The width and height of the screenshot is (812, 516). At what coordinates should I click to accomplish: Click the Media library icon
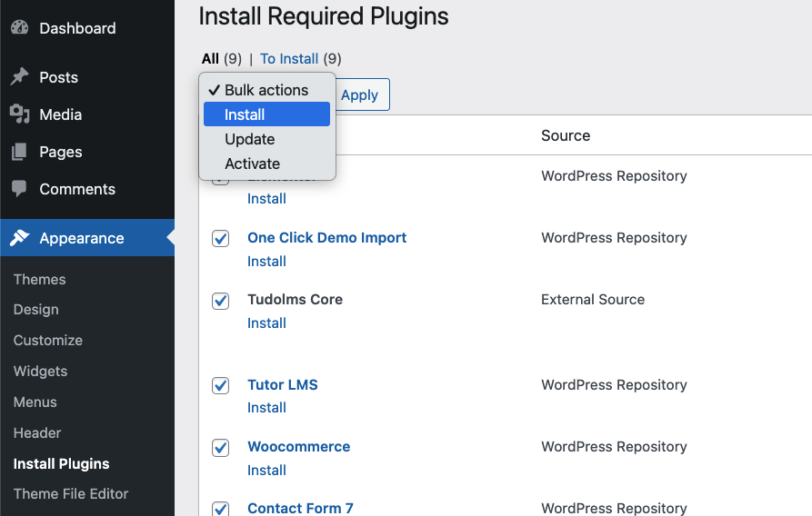[x=20, y=114]
